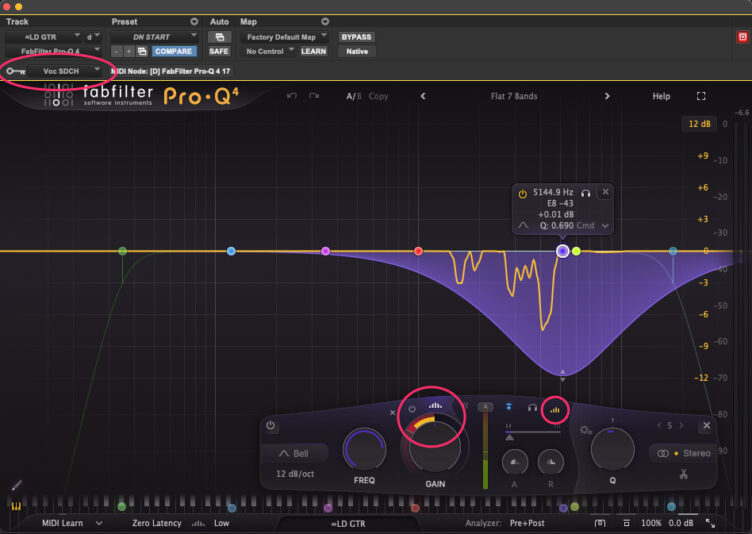The height and width of the screenshot is (534, 752).
Task: Select next band with right arrow
Action: (682, 426)
